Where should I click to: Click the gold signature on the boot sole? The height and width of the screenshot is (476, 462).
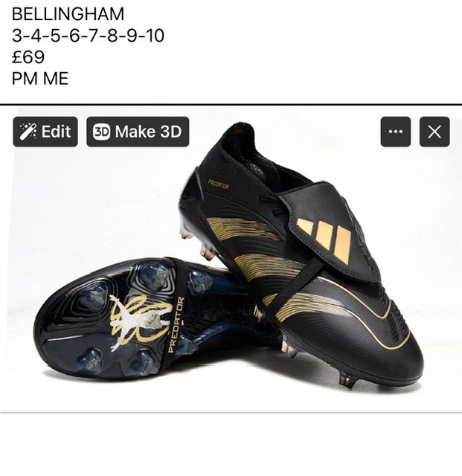tap(138, 322)
